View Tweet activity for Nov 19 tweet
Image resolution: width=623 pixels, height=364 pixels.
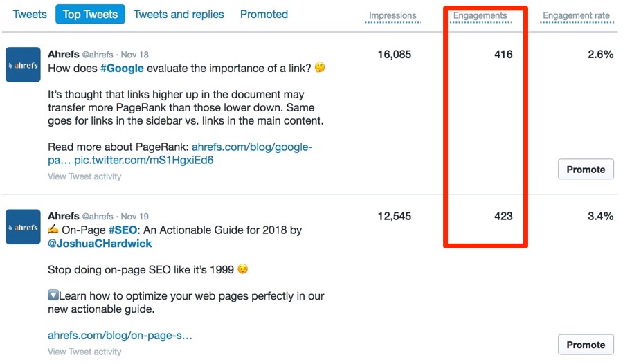tap(84, 352)
